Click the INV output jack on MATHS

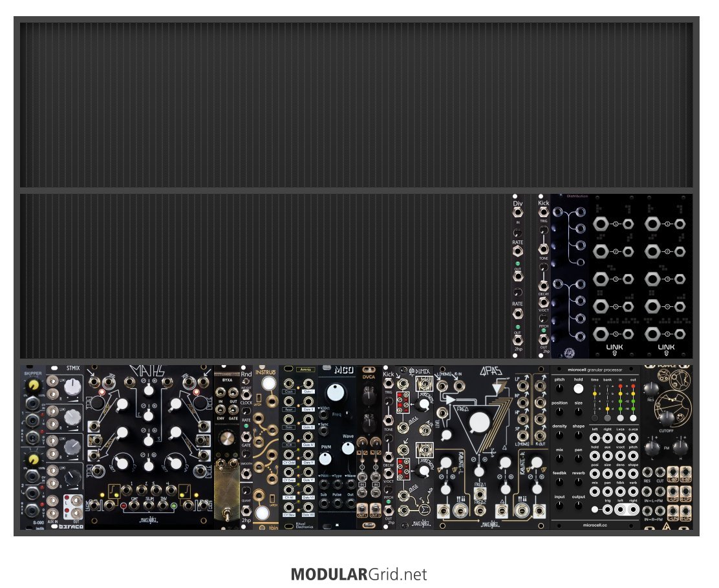coord(162,505)
